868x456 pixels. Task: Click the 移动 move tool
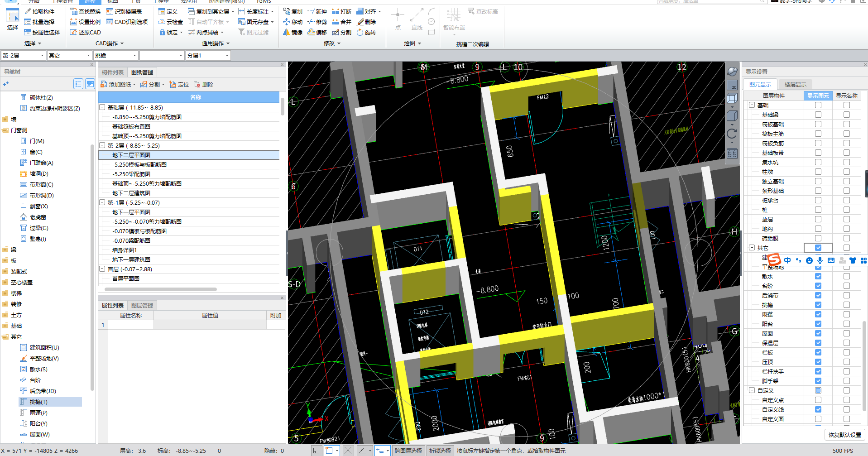coord(293,22)
